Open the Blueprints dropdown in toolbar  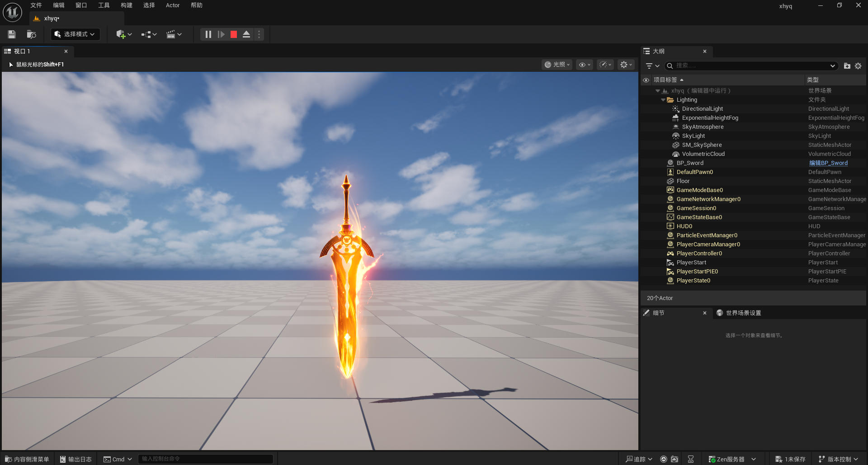[x=149, y=34]
